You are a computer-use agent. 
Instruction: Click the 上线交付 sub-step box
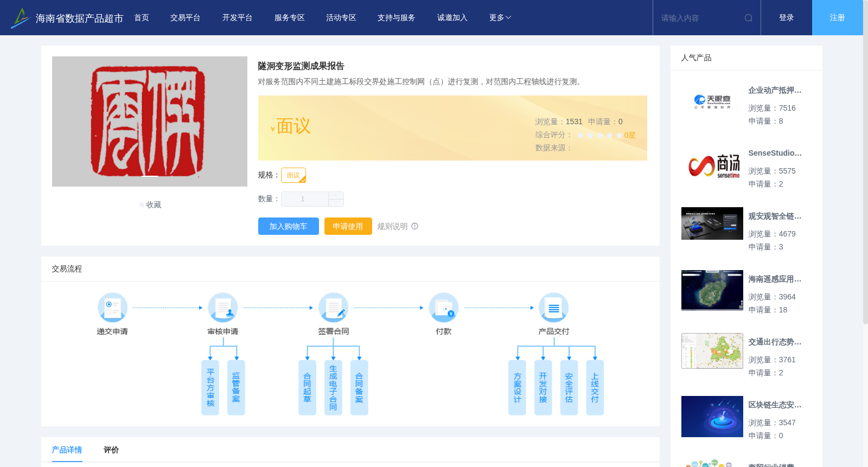coord(595,388)
